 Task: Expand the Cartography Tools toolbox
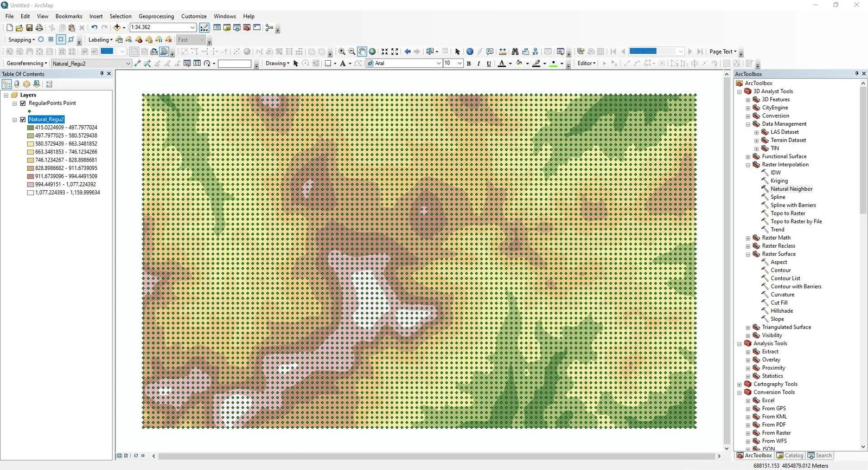point(739,384)
